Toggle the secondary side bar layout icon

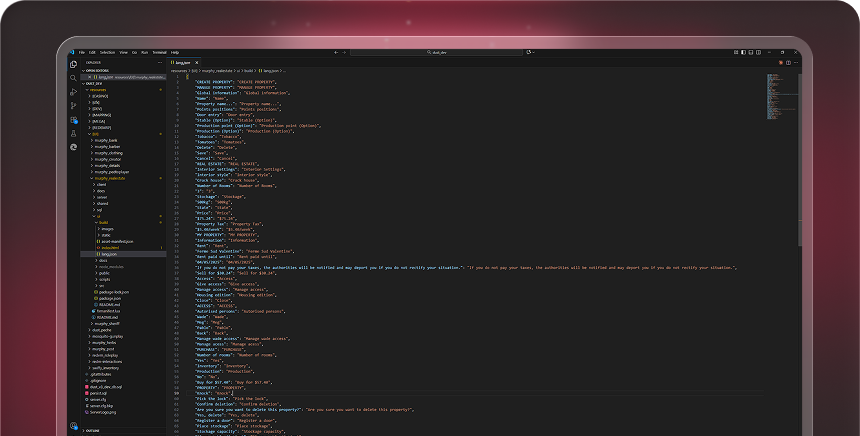coord(759,52)
